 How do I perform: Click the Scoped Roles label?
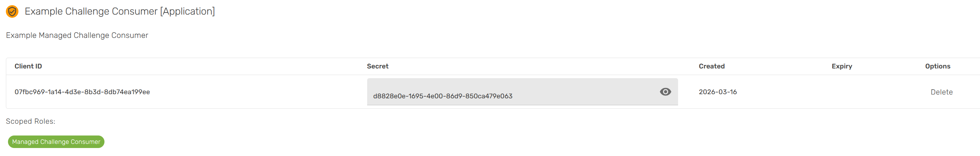click(x=31, y=121)
